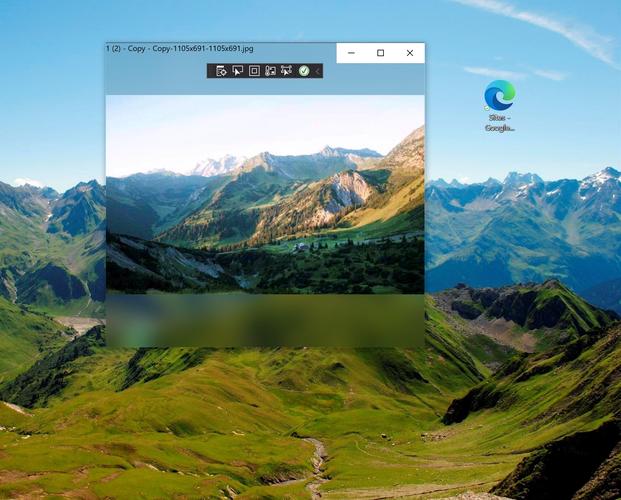The width and height of the screenshot is (621, 500).
Task: Open the Edge shortcut on the desktop
Action: (x=499, y=105)
